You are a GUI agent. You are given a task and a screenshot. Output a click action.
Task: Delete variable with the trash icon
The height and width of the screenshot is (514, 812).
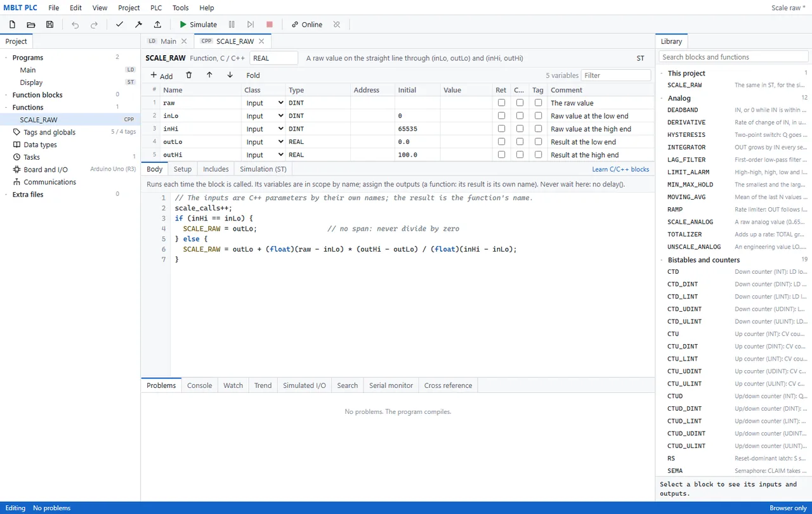tap(189, 75)
